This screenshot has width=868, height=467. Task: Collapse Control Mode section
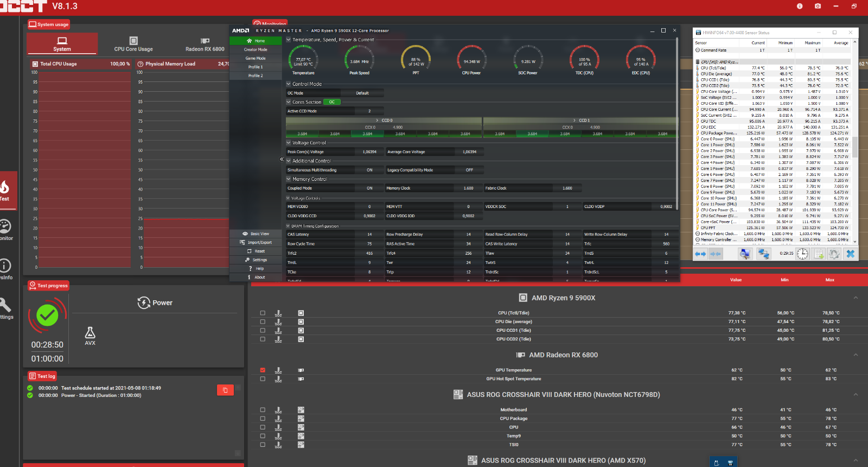click(289, 84)
